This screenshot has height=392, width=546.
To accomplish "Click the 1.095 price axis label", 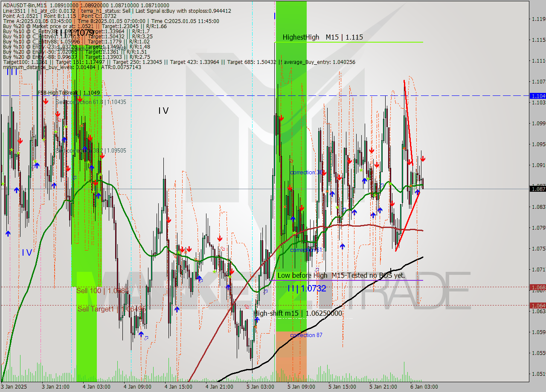I will pos(538,144).
